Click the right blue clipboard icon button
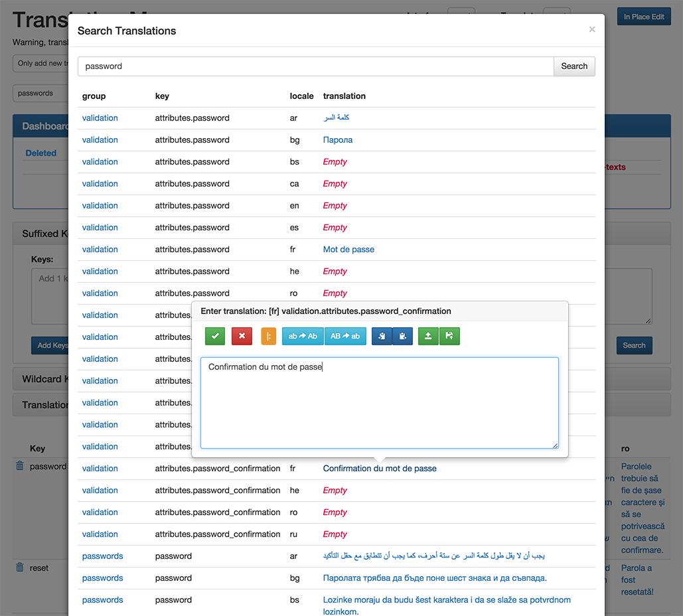The height and width of the screenshot is (616, 683). [x=402, y=336]
